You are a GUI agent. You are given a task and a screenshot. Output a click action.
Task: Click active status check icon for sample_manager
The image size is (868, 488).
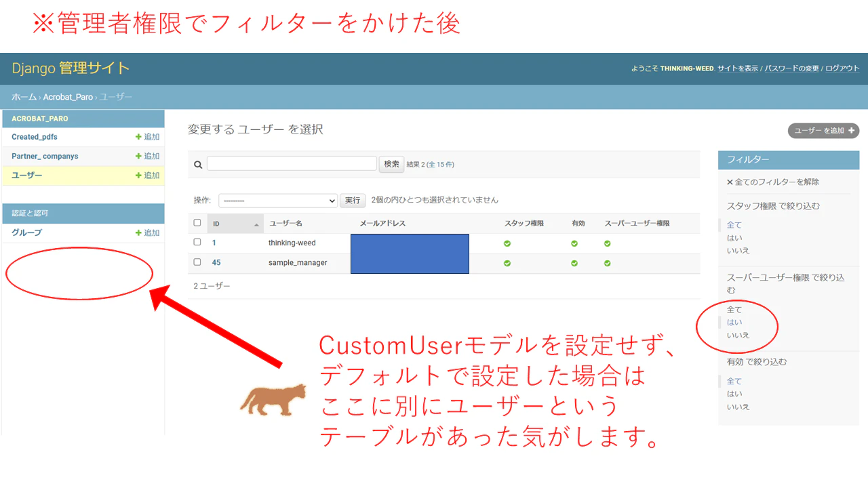[x=574, y=263]
